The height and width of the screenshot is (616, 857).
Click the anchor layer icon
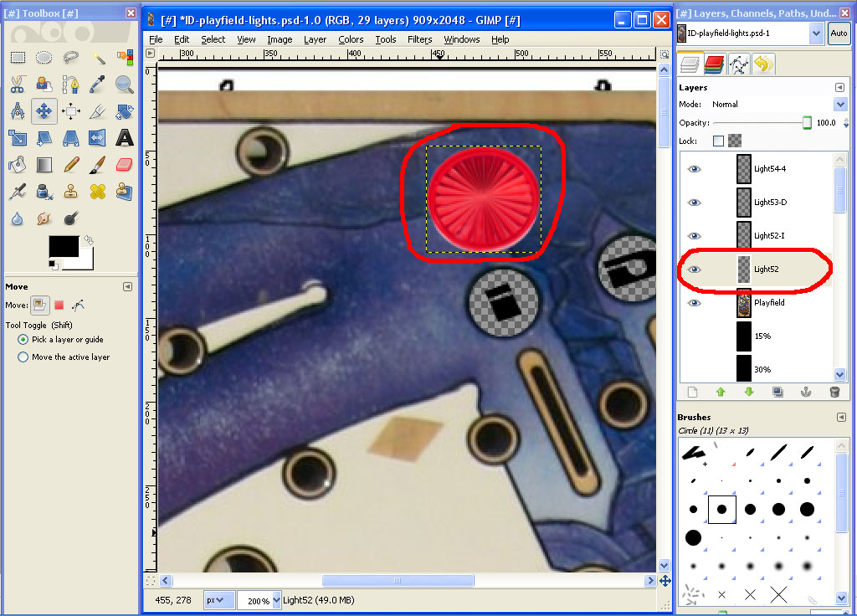(806, 392)
